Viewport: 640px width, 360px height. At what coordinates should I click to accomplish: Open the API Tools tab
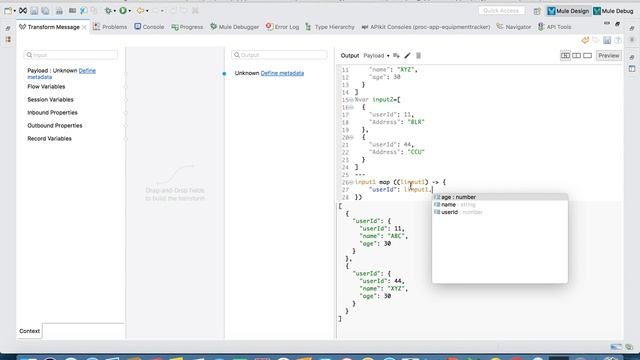(554, 27)
